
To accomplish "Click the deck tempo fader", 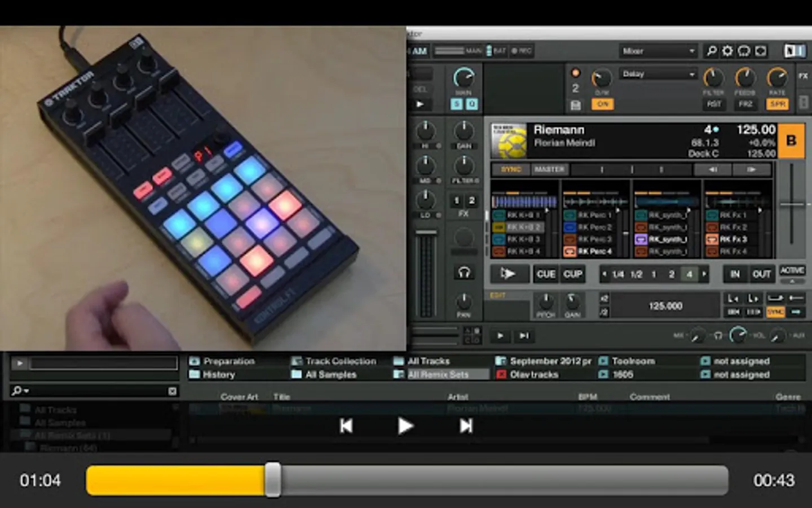I will 792,204.
